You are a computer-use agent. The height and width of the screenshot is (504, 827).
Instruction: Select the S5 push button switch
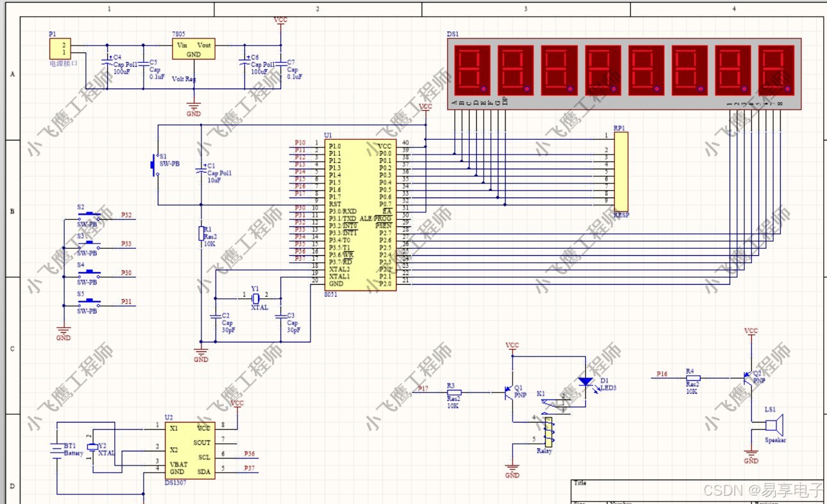click(89, 301)
